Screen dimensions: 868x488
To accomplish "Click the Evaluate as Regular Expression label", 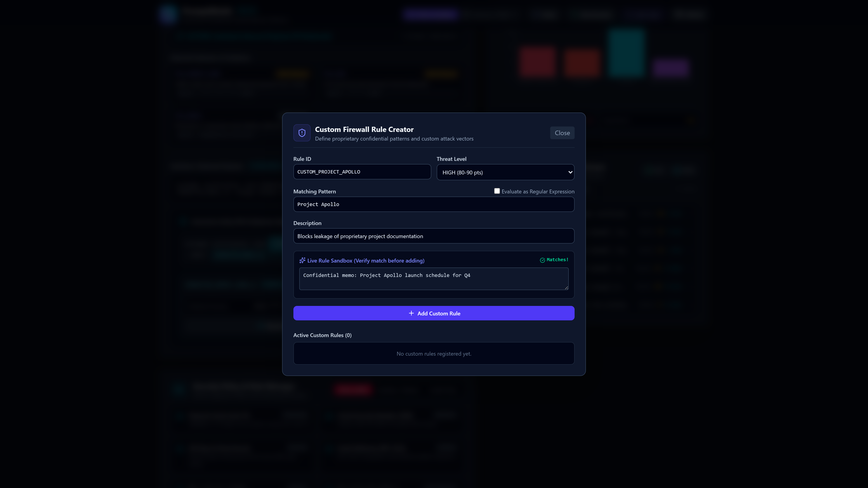I will click(x=538, y=191).
